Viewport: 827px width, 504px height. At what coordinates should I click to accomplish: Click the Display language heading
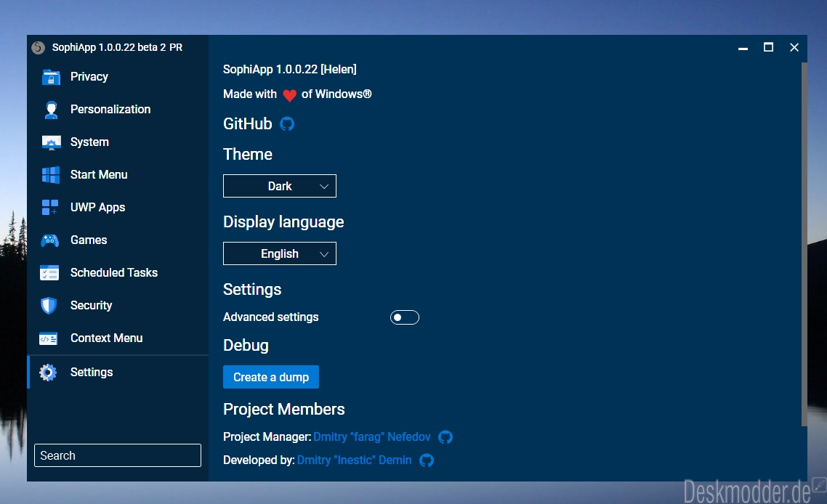point(283,222)
